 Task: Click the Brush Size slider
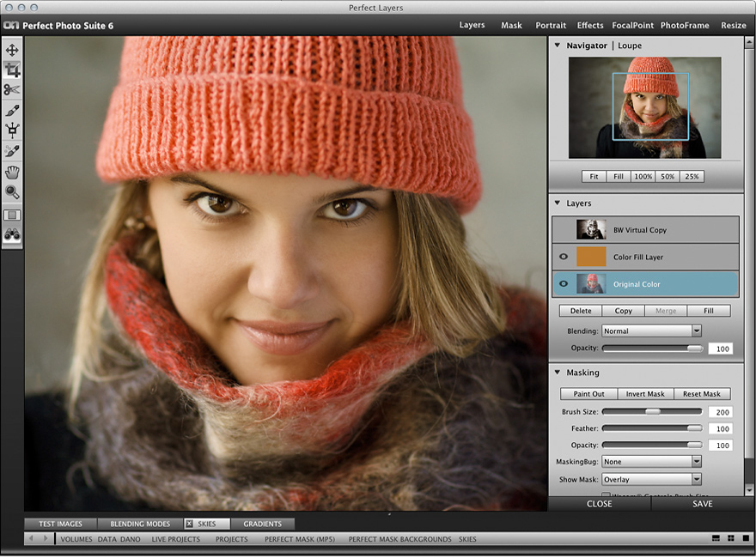coord(652,411)
